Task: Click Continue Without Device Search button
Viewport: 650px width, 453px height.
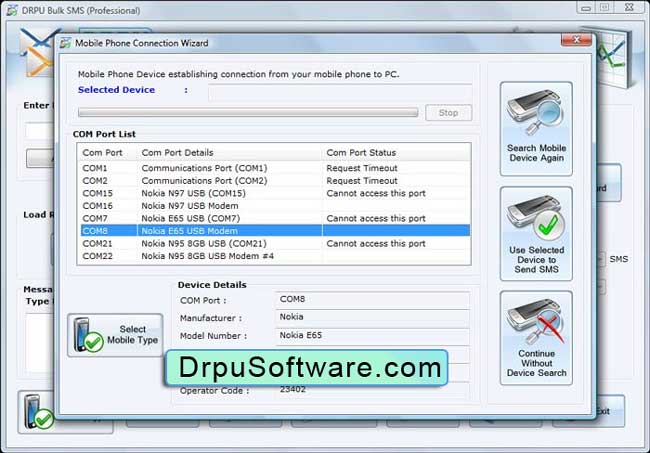Action: point(536,338)
